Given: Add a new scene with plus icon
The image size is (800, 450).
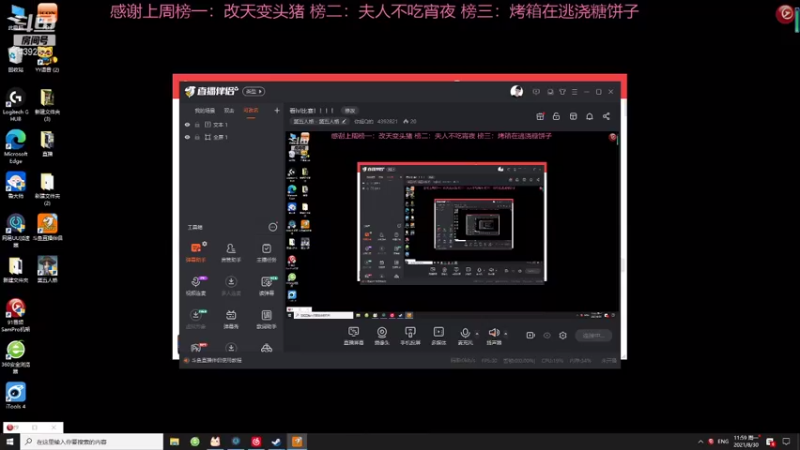Looking at the screenshot, I should click(x=277, y=110).
